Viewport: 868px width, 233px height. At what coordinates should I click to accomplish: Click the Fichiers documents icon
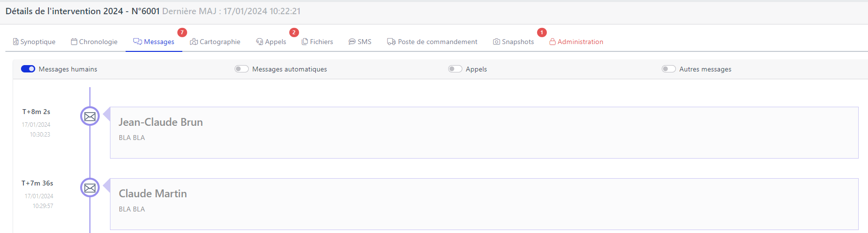pyautogui.click(x=305, y=42)
